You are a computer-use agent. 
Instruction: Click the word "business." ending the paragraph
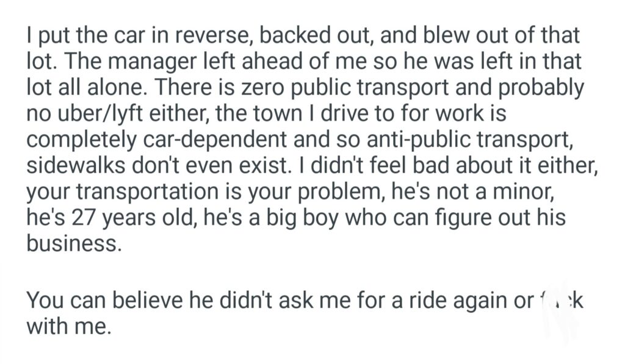click(71, 244)
